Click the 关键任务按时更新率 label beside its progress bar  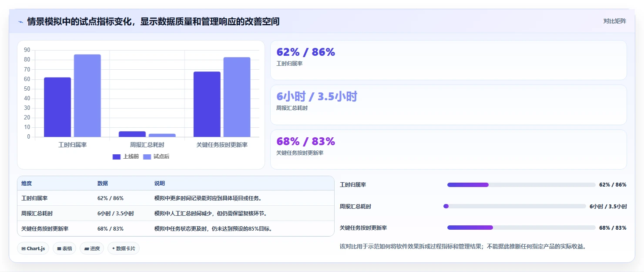tap(363, 228)
